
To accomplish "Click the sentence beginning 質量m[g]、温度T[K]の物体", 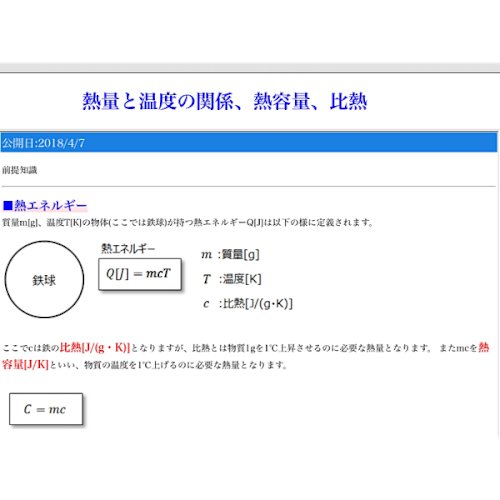I will click(x=188, y=222).
